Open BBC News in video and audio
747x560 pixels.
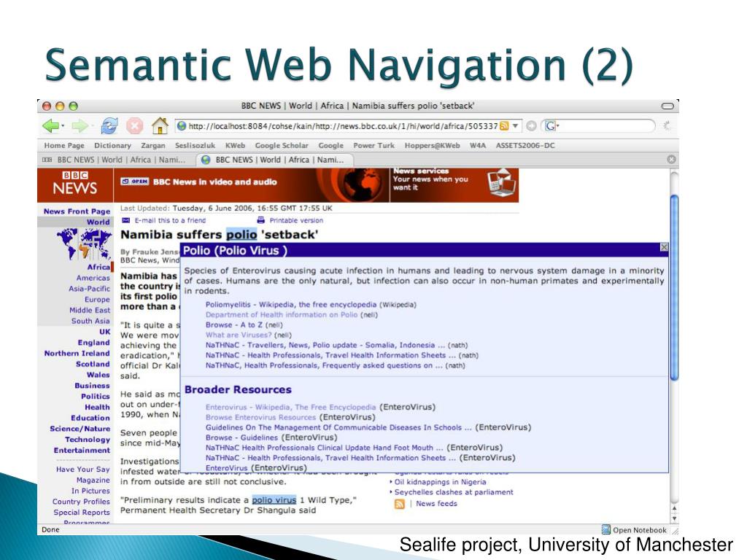pyautogui.click(x=214, y=182)
